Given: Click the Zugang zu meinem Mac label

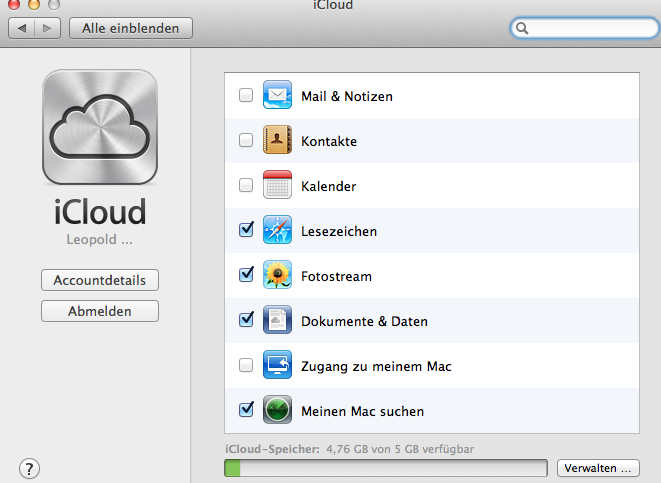Looking at the screenshot, I should pos(376,367).
